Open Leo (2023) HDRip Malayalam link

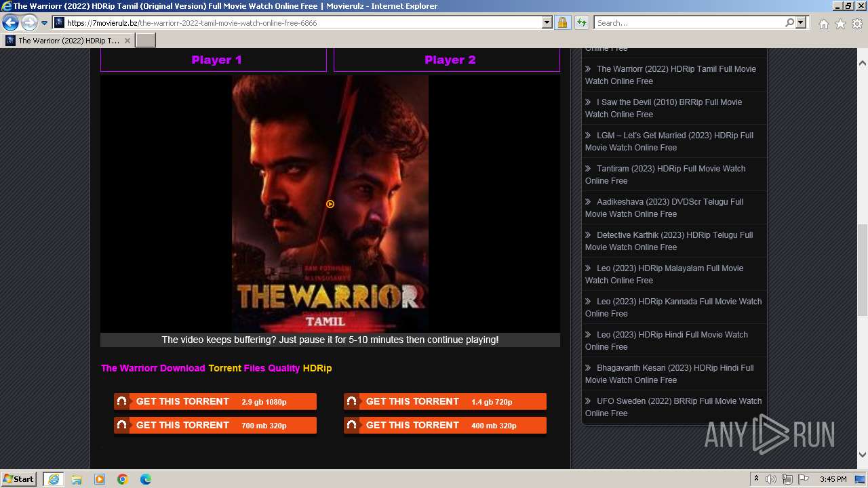[x=665, y=274]
